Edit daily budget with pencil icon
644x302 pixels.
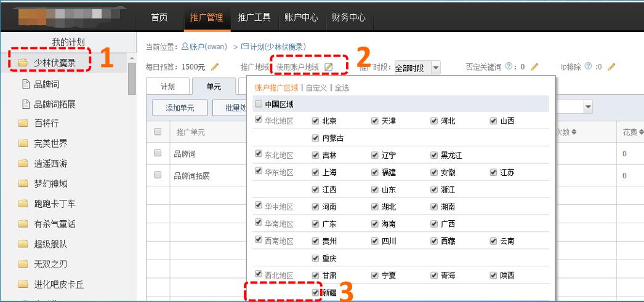214,67
